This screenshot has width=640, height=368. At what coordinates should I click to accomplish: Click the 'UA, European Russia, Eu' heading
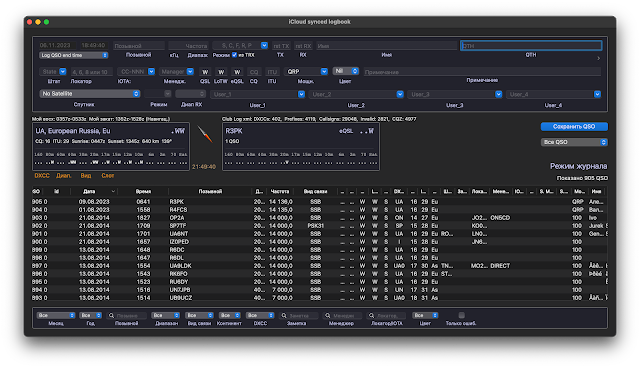(73, 131)
